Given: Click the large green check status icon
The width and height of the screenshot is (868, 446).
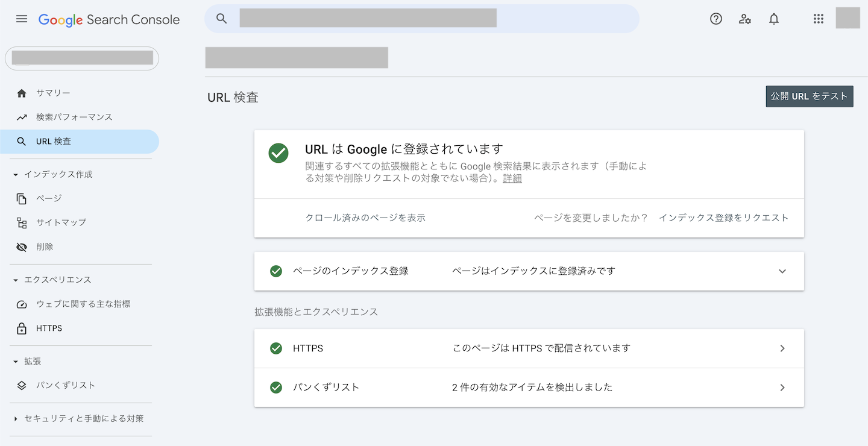Looking at the screenshot, I should click(278, 153).
